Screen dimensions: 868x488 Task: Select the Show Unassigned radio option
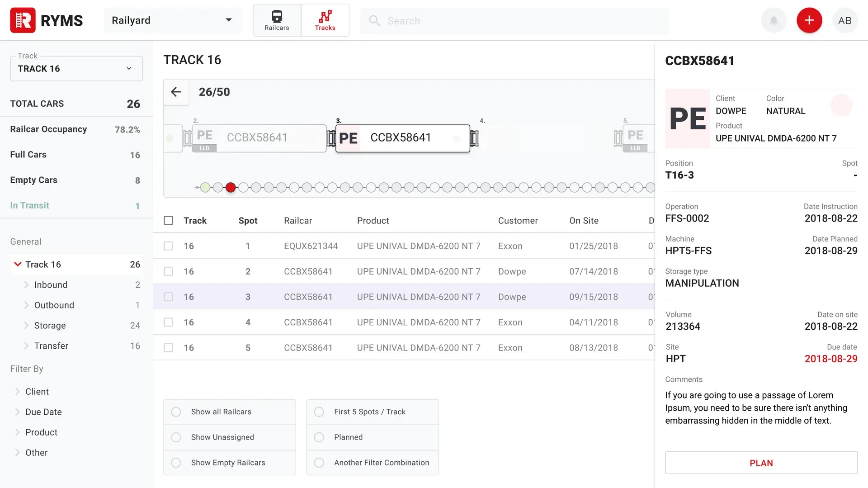coord(176,437)
